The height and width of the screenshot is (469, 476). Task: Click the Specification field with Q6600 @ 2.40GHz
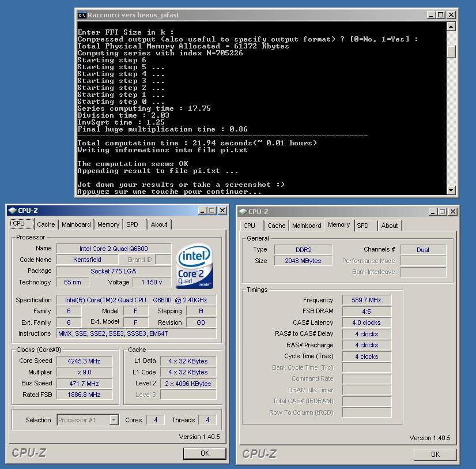click(137, 300)
